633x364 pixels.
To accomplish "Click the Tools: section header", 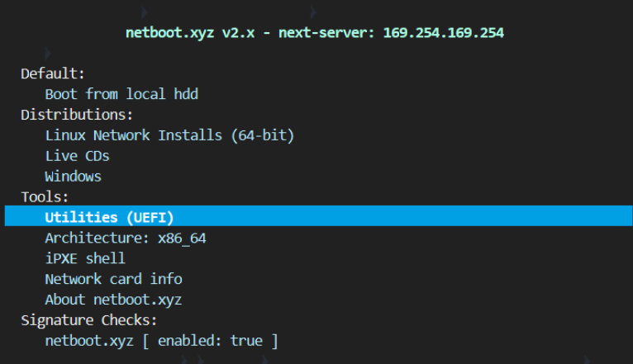I will coord(45,197).
